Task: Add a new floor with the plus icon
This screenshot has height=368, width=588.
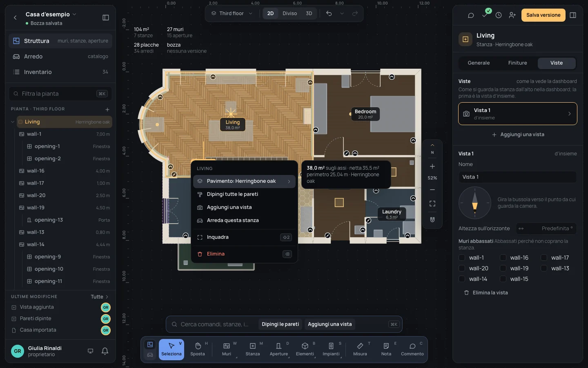Action: (x=107, y=109)
